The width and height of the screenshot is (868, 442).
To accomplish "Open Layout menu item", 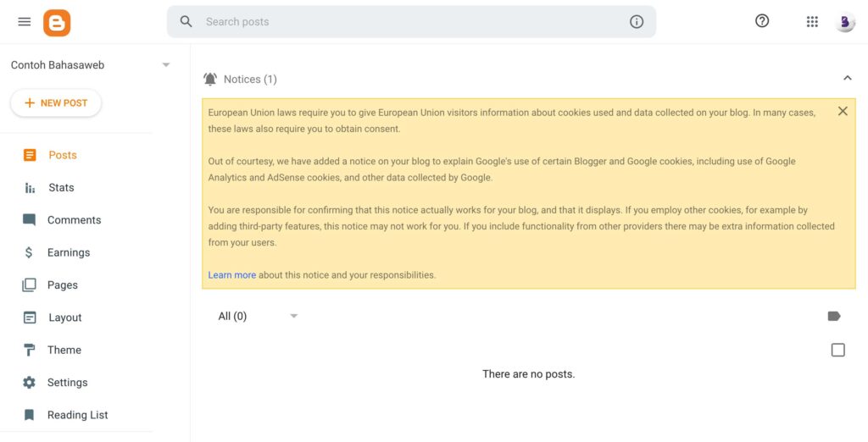I will (x=65, y=318).
